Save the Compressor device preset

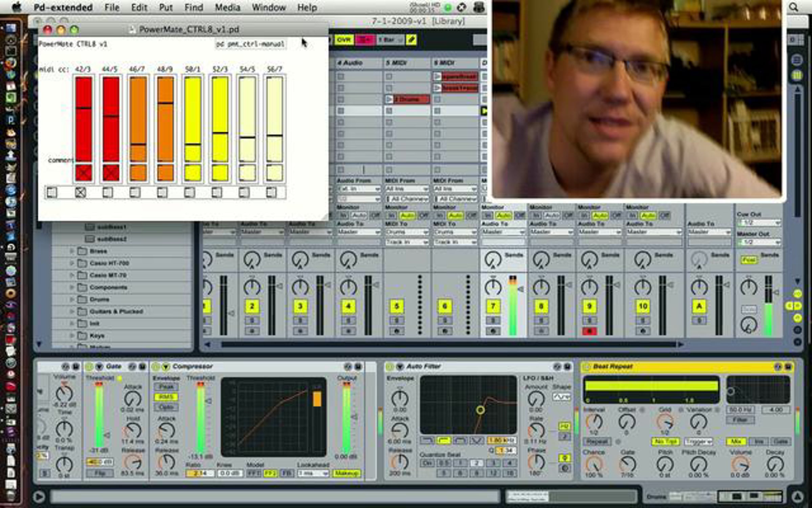coord(358,366)
